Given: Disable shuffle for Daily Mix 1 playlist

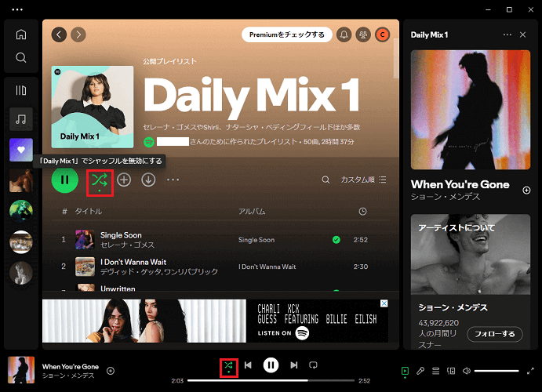Looking at the screenshot, I should click(x=100, y=180).
